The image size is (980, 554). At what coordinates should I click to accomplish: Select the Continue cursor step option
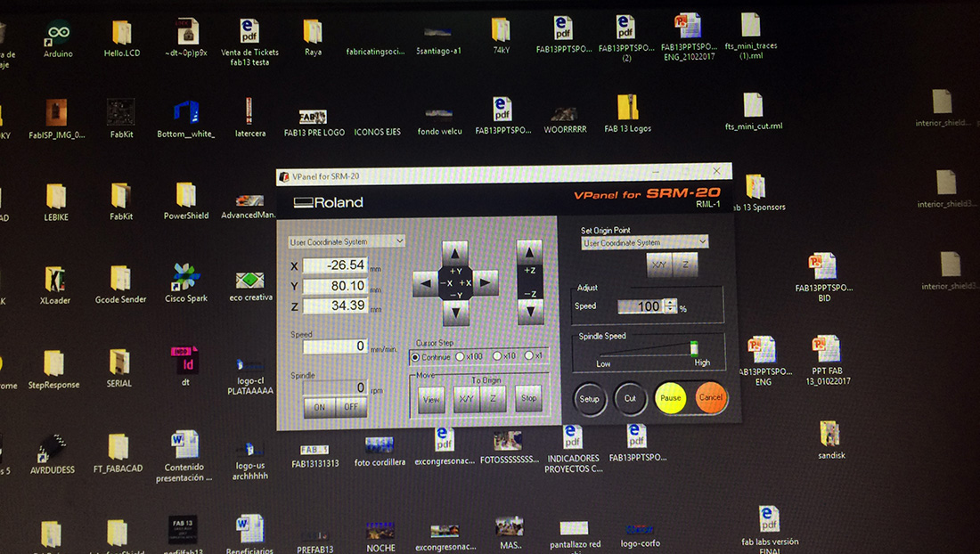tap(430, 357)
